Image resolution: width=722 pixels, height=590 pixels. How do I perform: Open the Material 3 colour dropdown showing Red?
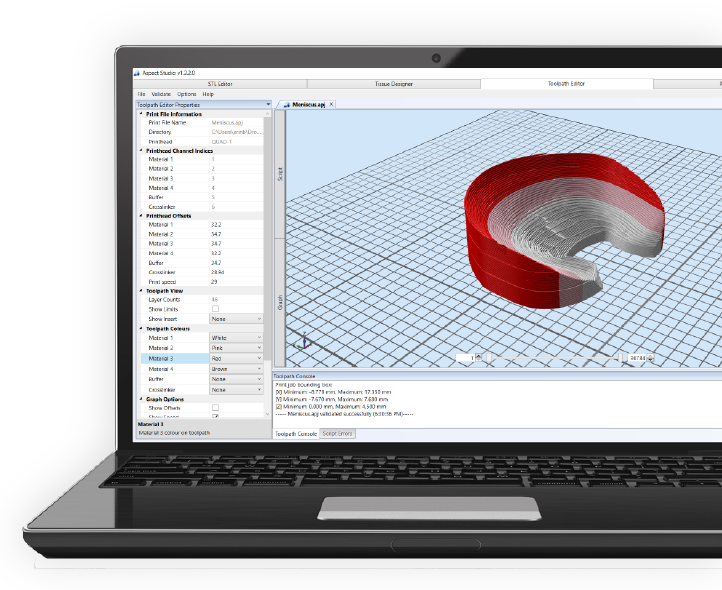pyautogui.click(x=236, y=358)
